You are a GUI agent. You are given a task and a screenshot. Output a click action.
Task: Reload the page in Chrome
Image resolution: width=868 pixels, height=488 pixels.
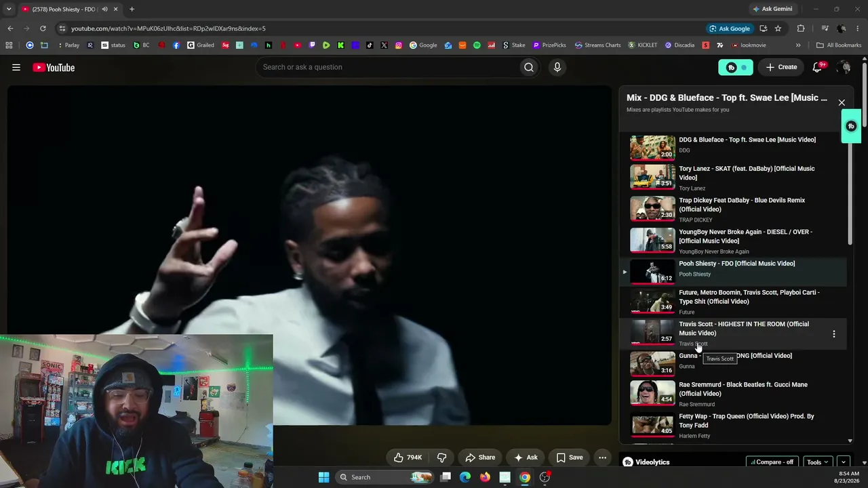pyautogui.click(x=43, y=28)
